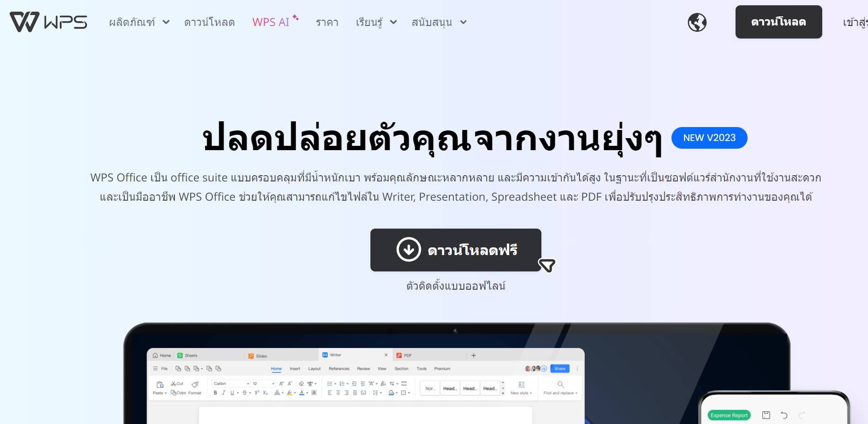Click the Copy icon in the ribbon

pyautogui.click(x=173, y=393)
